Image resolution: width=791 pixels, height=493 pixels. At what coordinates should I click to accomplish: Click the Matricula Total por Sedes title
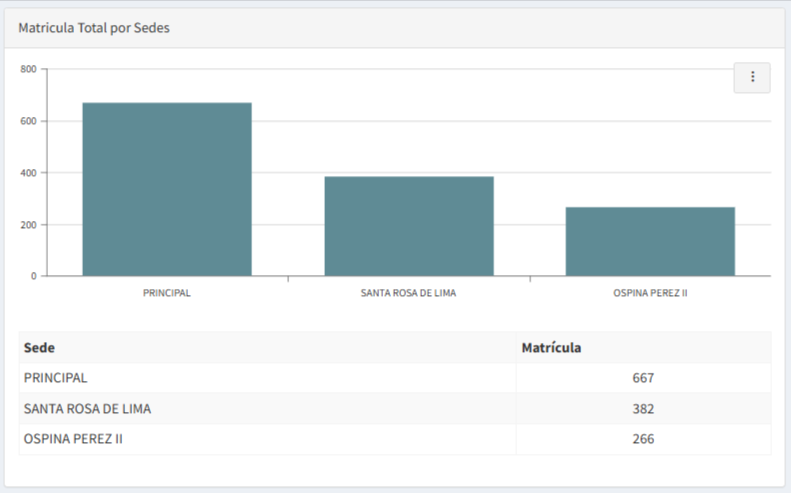pyautogui.click(x=94, y=28)
